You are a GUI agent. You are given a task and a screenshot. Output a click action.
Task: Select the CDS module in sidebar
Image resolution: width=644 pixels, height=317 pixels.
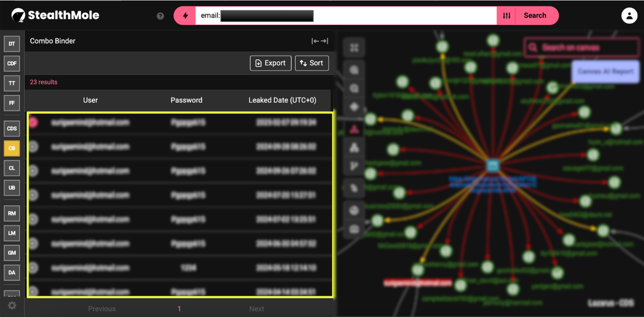coord(12,129)
